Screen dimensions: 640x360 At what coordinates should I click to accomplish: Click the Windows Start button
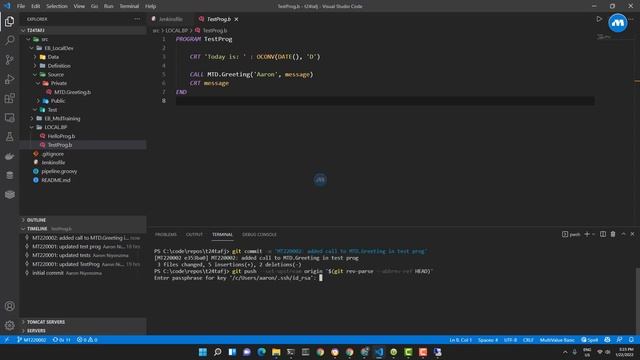(x=202, y=352)
